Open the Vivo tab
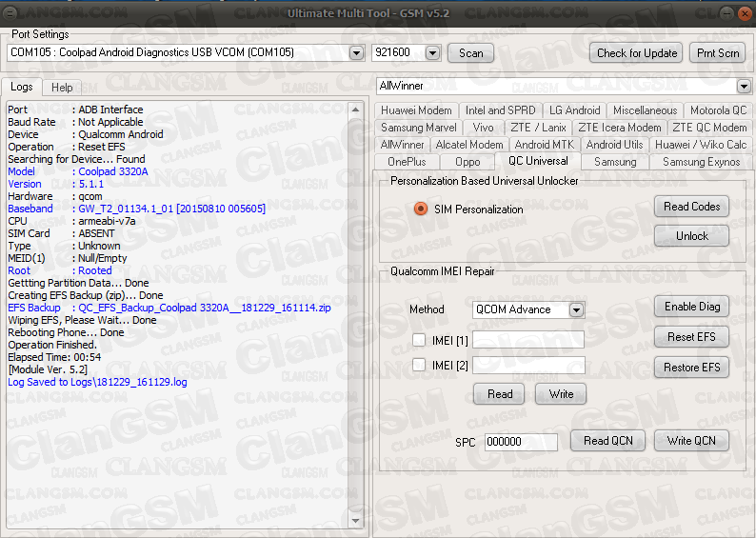The image size is (756, 538). click(483, 128)
